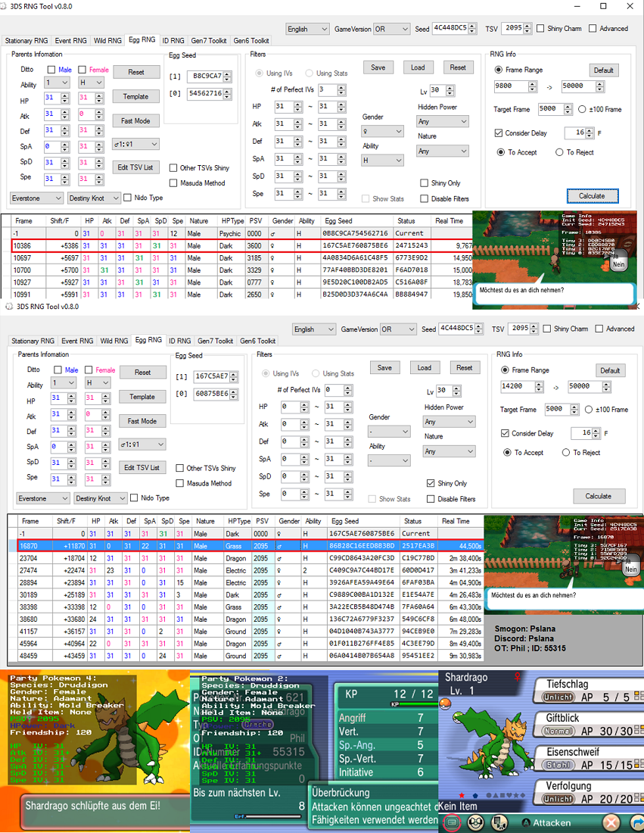This screenshot has height=833, width=644.
Task: Tick the Advanced checkbox in the lower window
Action: pos(599,329)
